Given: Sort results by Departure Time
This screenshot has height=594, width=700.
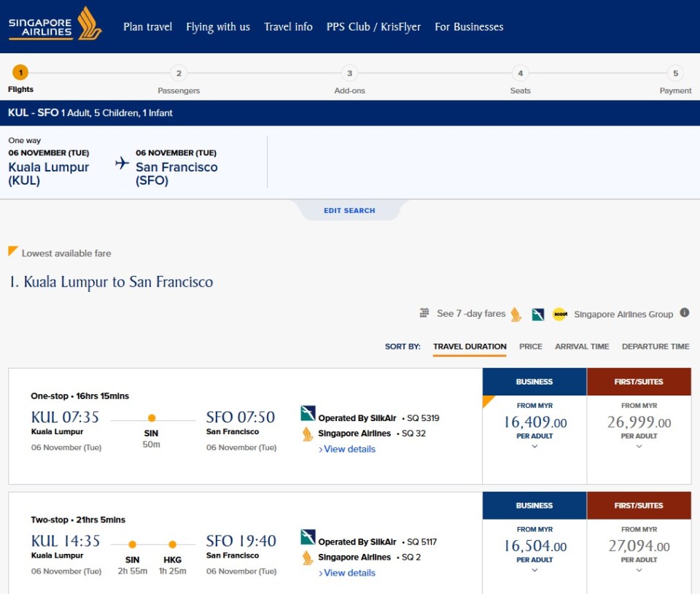Looking at the screenshot, I should [x=655, y=347].
